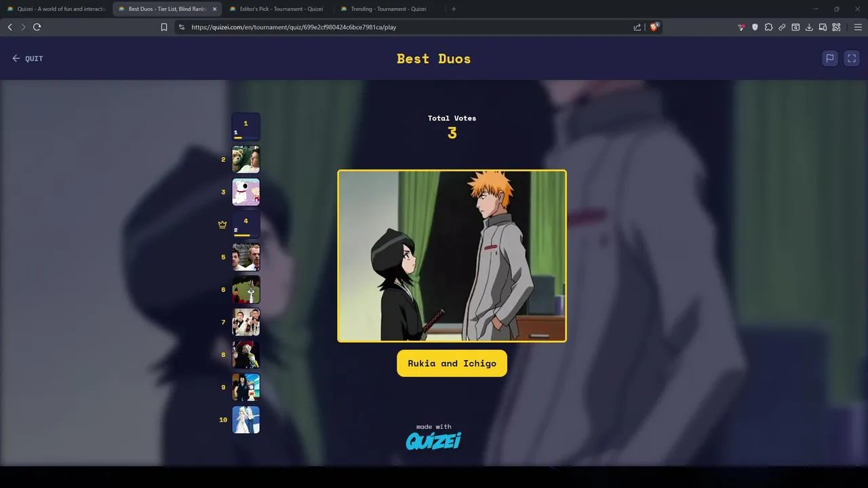Click the Best Duos title heading

[434, 58]
